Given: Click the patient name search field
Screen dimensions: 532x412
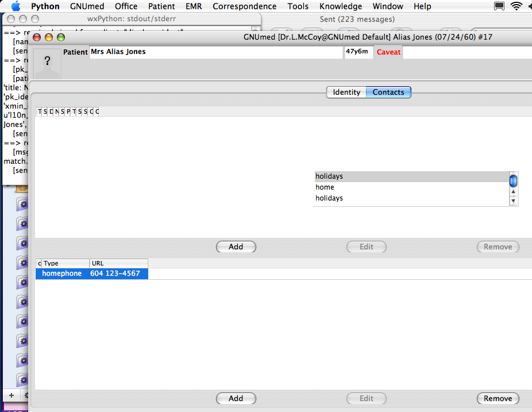Looking at the screenshot, I should point(216,52).
